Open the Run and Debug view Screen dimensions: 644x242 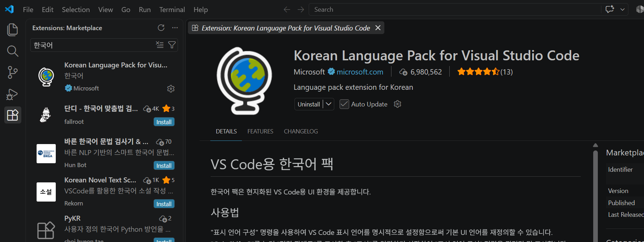click(x=12, y=94)
